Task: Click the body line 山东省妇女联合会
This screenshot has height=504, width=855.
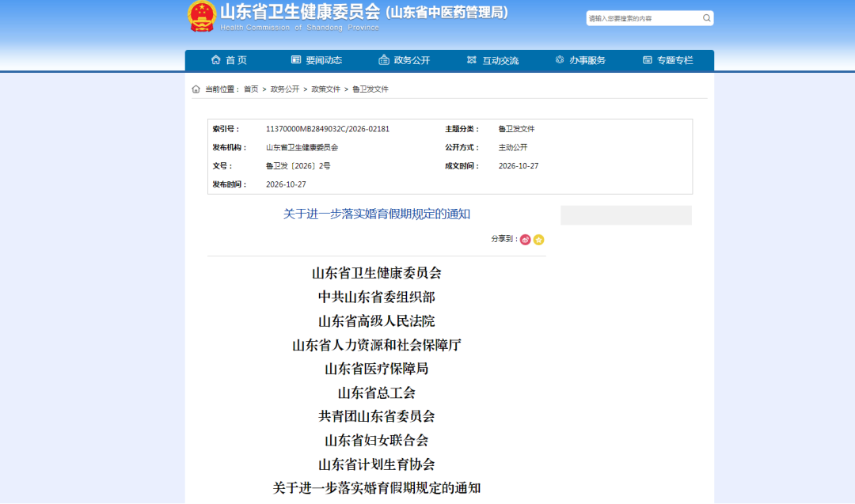Action: pos(376,440)
